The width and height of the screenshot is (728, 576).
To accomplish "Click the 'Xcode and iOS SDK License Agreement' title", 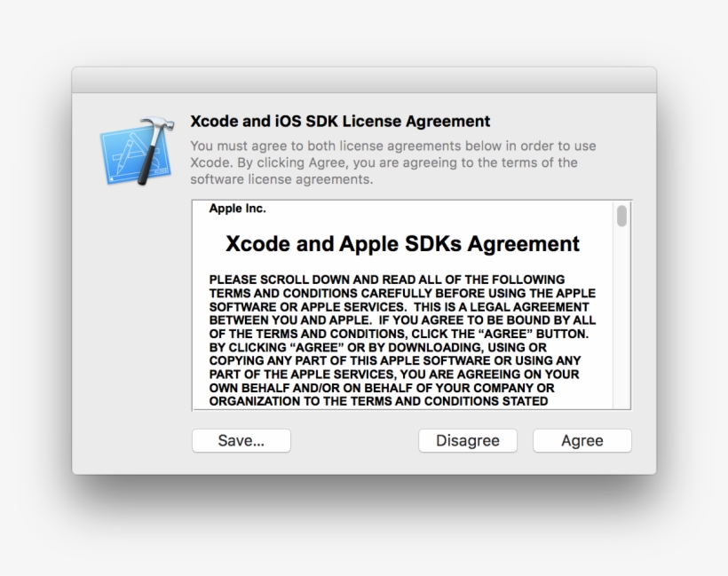I will pos(340,121).
